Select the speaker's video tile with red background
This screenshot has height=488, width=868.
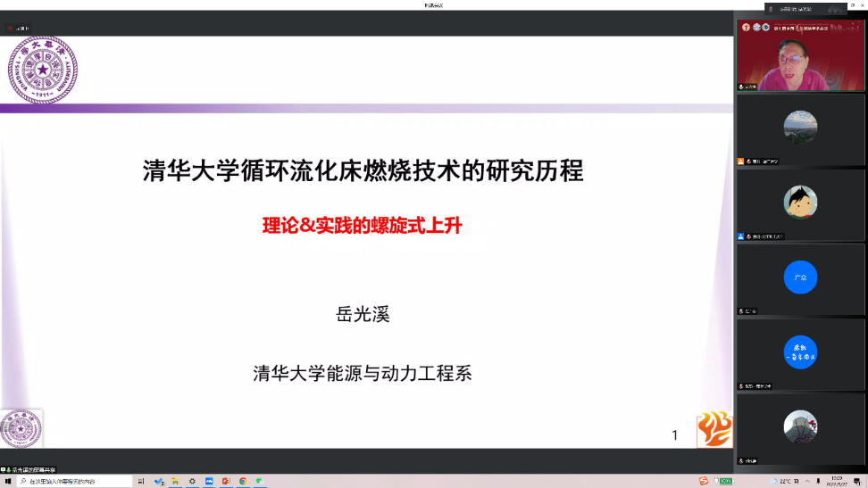tap(800, 55)
